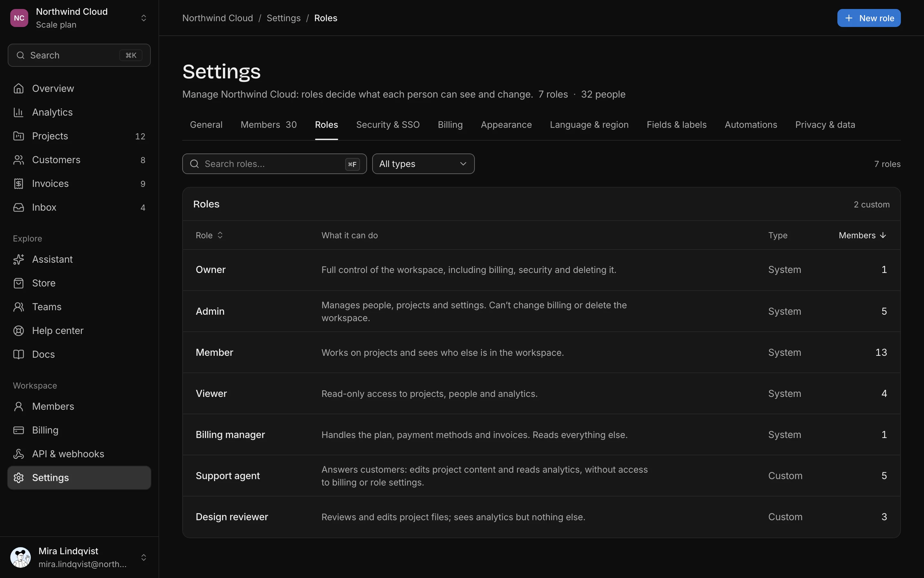924x578 pixels.
Task: Click the Store shopping bag icon
Action: point(18,283)
